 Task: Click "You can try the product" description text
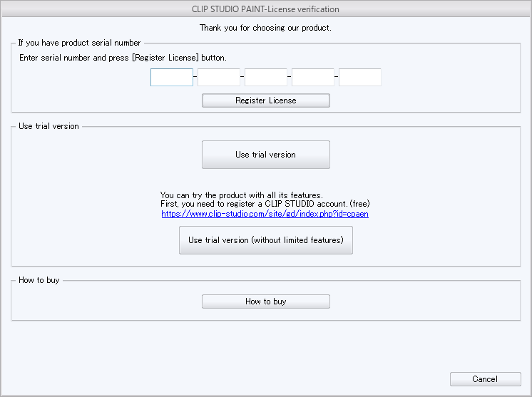coord(242,195)
